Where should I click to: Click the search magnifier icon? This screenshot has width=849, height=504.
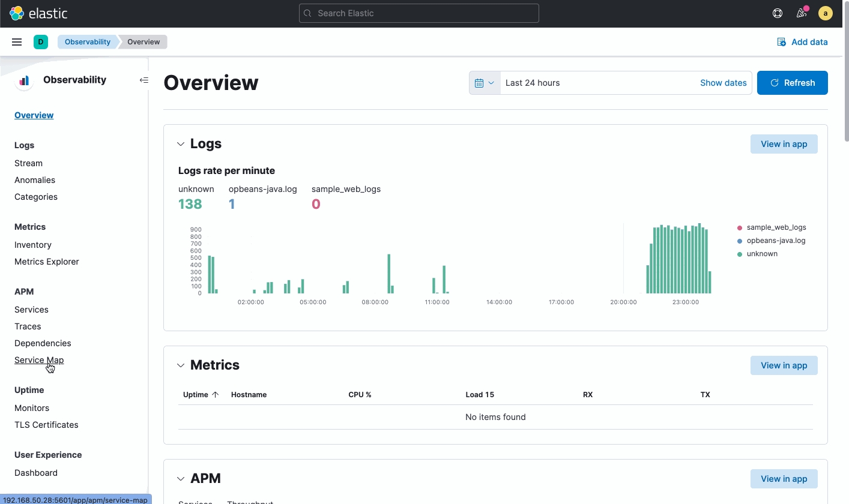[308, 13]
